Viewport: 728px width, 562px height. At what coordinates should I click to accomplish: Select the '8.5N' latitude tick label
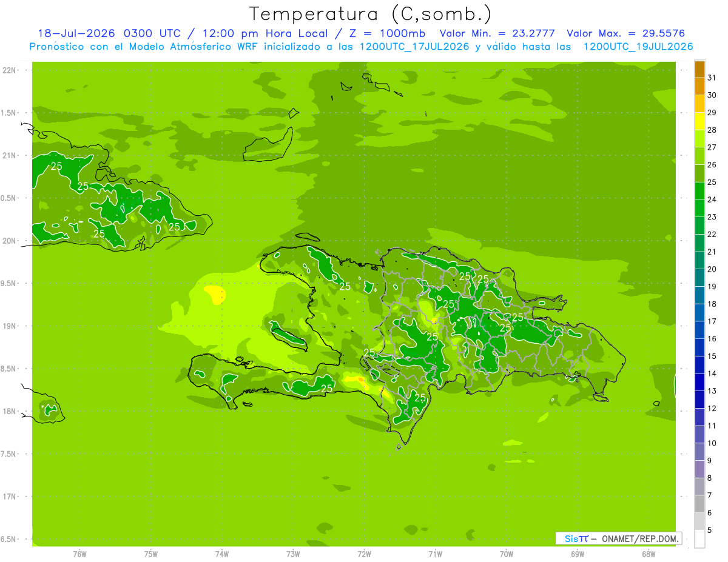(x=8, y=369)
